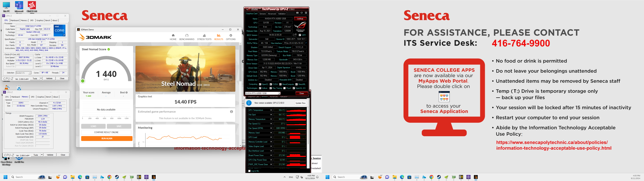The height and width of the screenshot is (181, 644).
Task: Show hidden tray icons chevron
Action: (x=284, y=177)
